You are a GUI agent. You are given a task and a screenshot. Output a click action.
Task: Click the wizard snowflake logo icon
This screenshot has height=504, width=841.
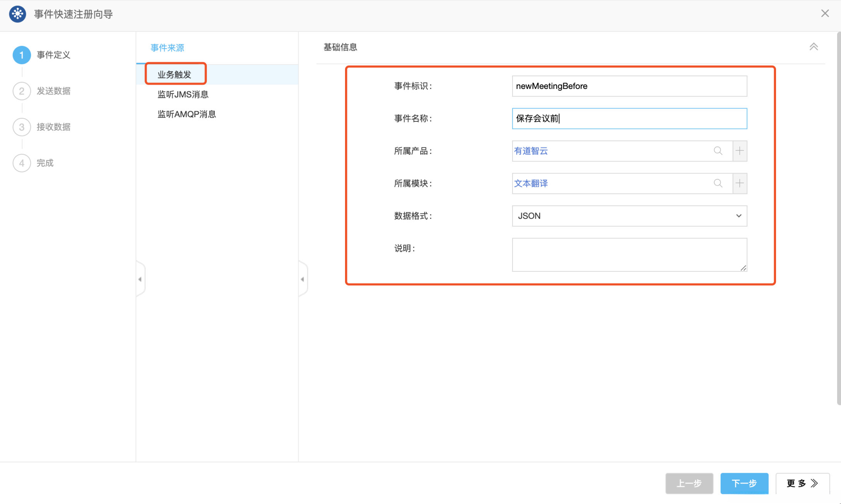coord(17,14)
